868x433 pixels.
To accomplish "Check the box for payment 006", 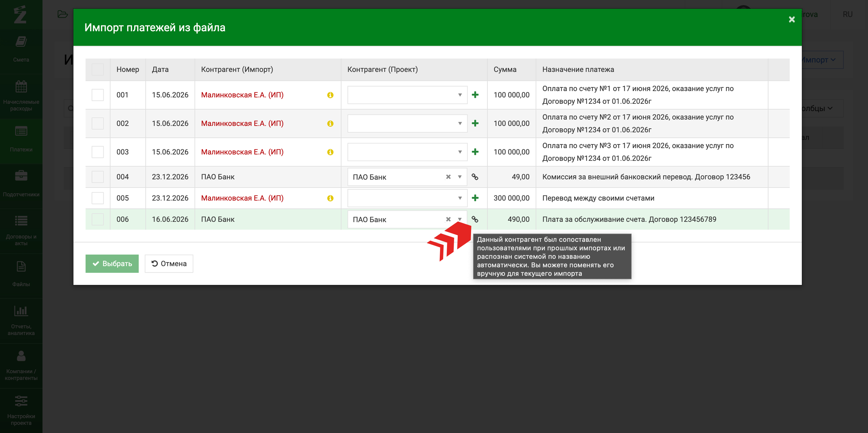I will pyautogui.click(x=98, y=219).
